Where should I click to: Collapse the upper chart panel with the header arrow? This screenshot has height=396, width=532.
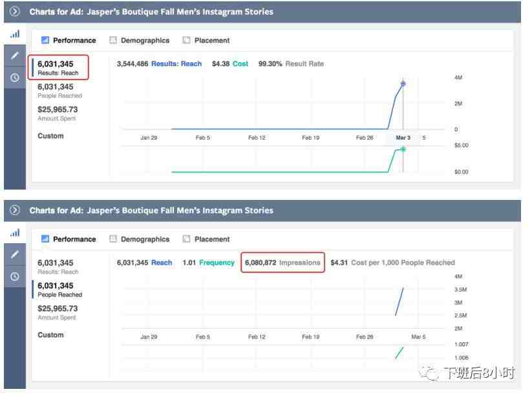[x=15, y=12]
